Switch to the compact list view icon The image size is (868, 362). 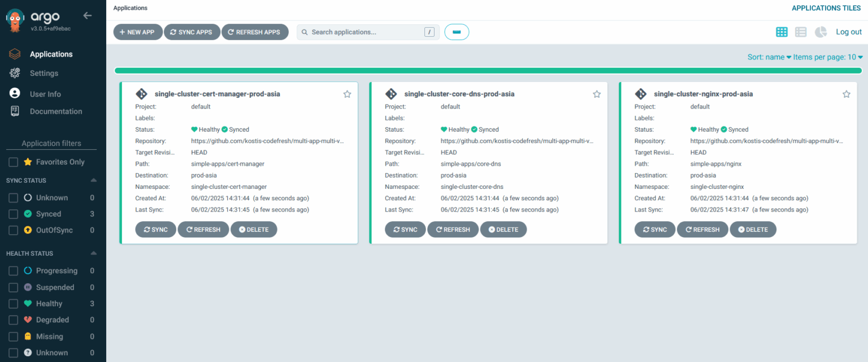(x=801, y=32)
